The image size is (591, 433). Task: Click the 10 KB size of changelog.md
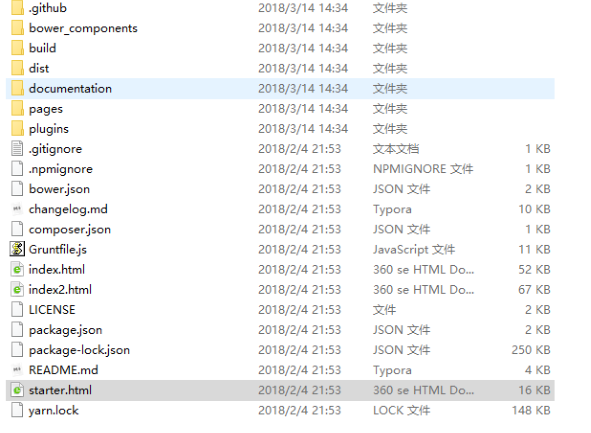click(534, 209)
